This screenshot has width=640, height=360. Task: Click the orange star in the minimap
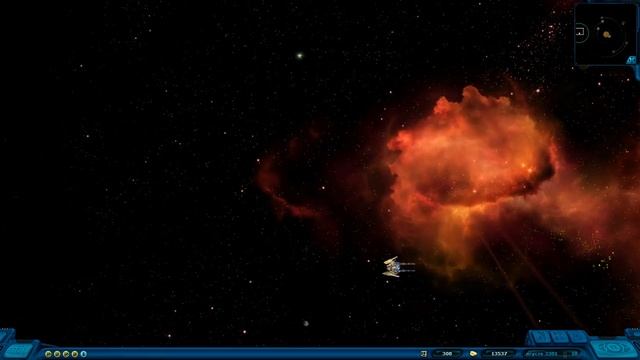click(x=607, y=35)
